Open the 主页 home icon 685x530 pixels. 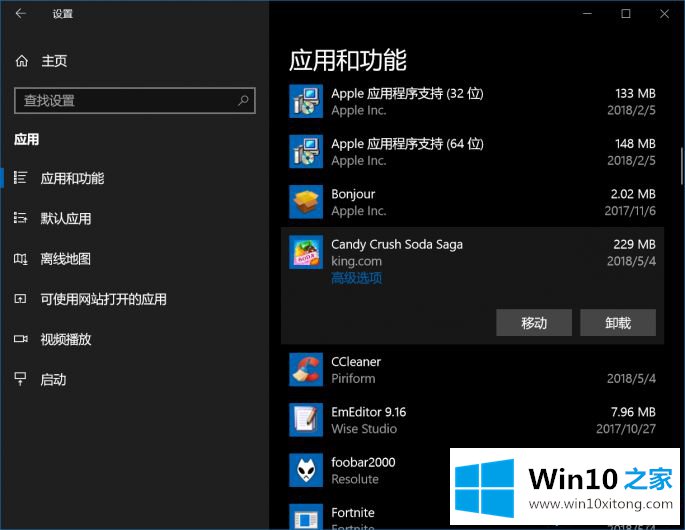point(22,61)
